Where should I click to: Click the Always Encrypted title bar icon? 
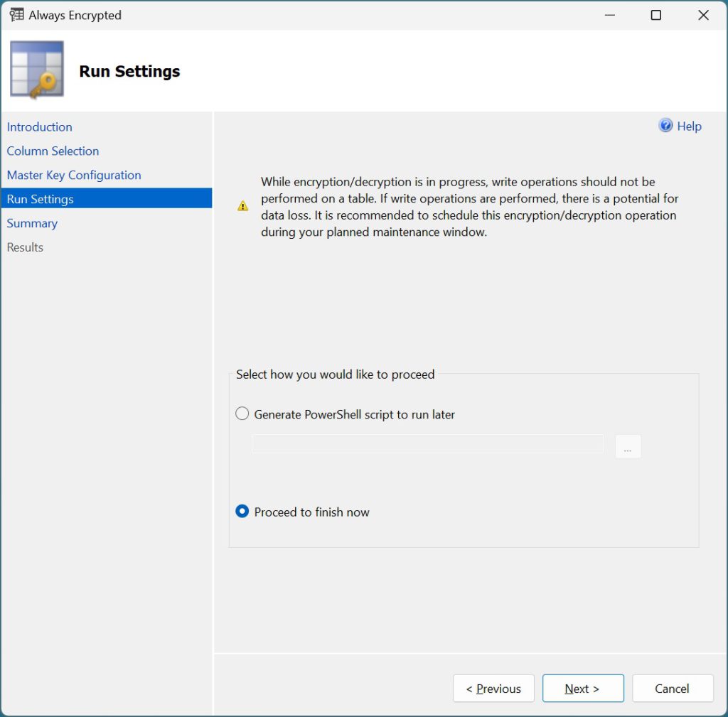[16, 15]
